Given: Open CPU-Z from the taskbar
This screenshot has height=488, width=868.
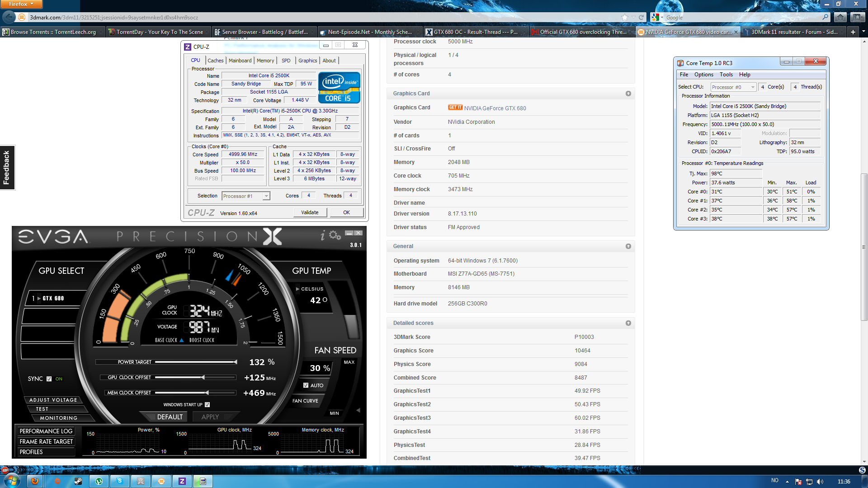Looking at the screenshot, I should (x=182, y=481).
